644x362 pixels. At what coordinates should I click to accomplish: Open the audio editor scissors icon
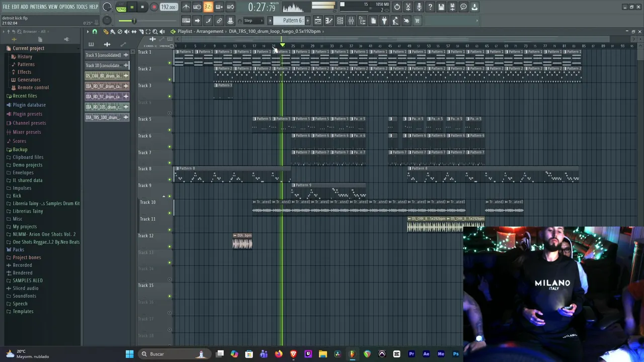(x=408, y=7)
